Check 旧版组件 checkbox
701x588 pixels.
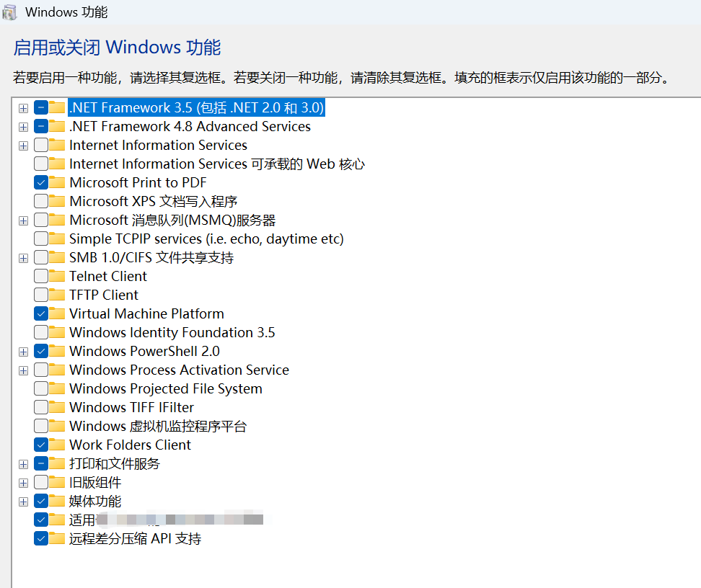click(41, 483)
